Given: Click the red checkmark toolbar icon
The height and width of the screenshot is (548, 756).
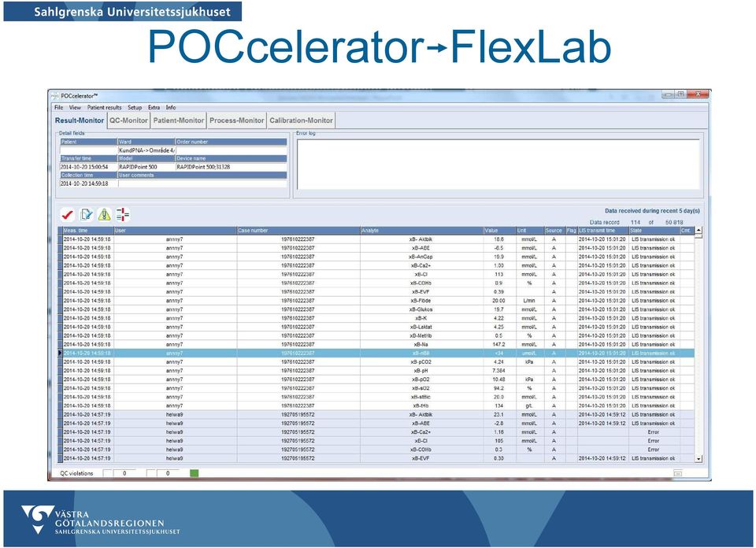Looking at the screenshot, I should 67,214.
